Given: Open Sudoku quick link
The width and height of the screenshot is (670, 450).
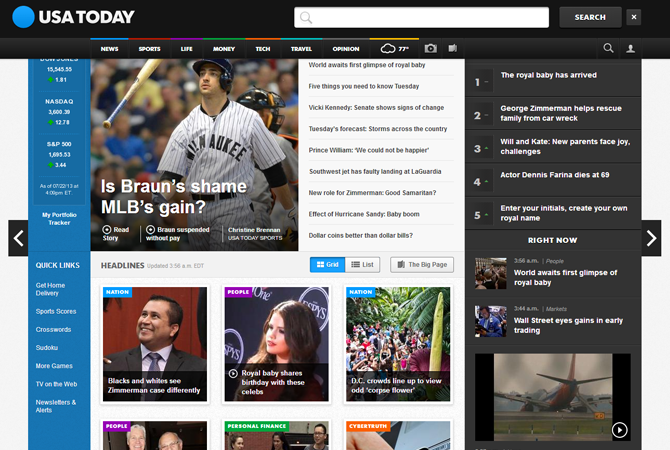Looking at the screenshot, I should (47, 348).
